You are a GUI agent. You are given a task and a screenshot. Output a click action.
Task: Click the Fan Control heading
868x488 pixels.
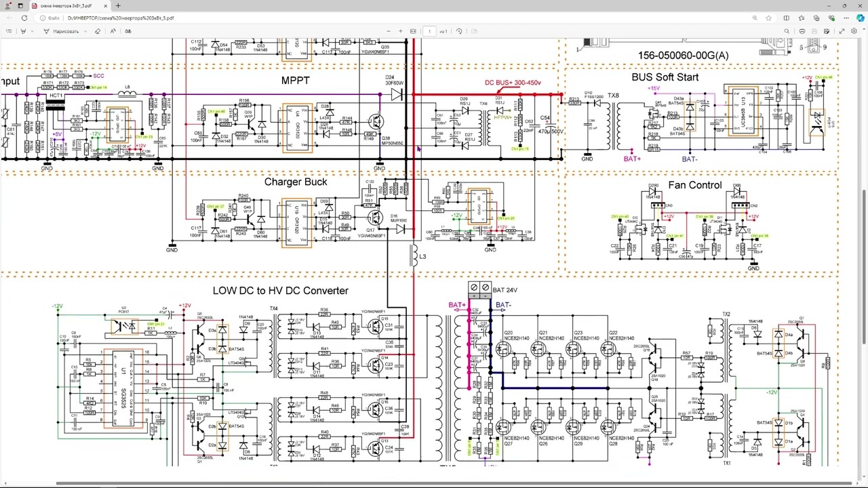tap(695, 185)
